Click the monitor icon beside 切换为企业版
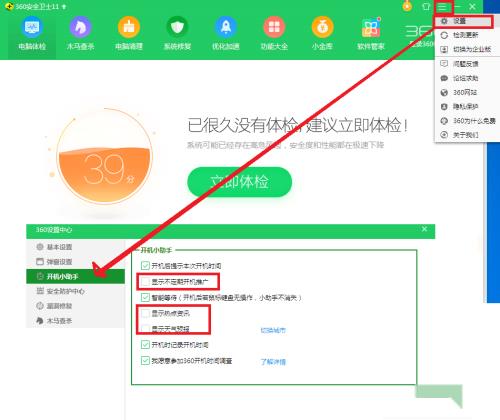Screen dimensions: 500x420 pyautogui.click(x=444, y=49)
